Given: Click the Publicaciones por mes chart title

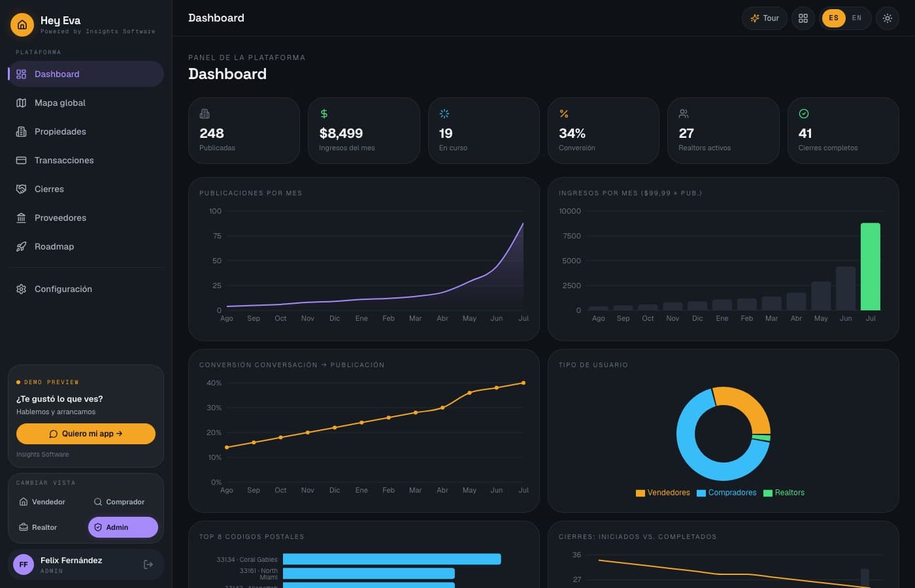Looking at the screenshot, I should pos(251,193).
